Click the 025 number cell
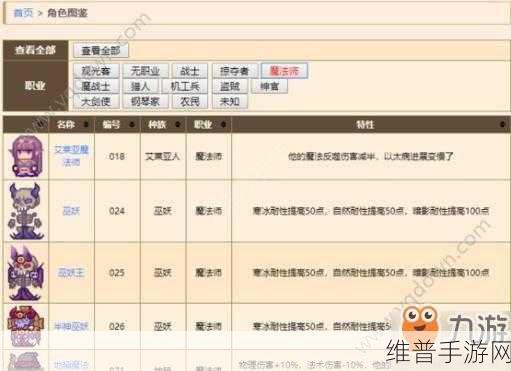 (117, 273)
